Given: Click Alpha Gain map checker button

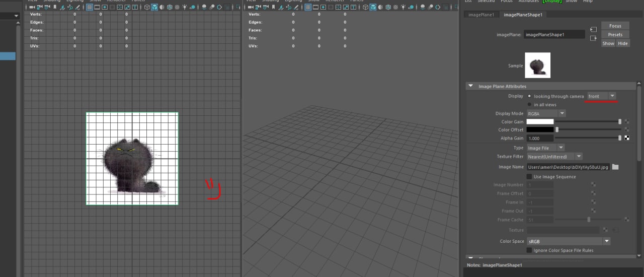Looking at the screenshot, I should 627,138.
